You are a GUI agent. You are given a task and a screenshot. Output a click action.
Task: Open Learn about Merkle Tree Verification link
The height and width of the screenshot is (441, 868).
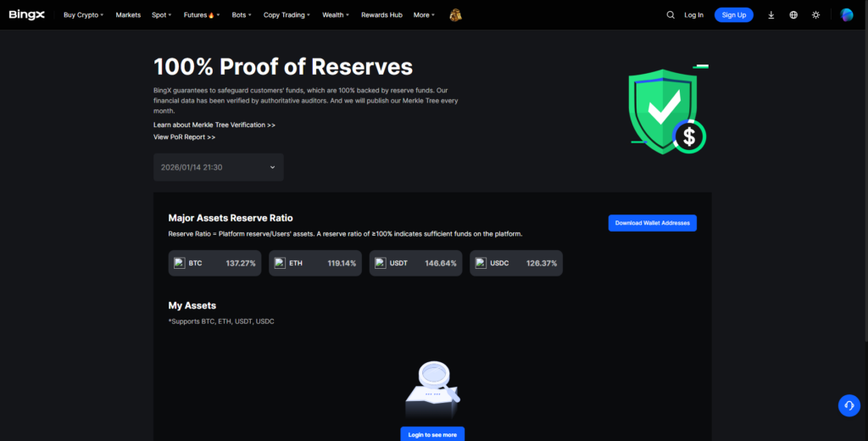(x=214, y=125)
